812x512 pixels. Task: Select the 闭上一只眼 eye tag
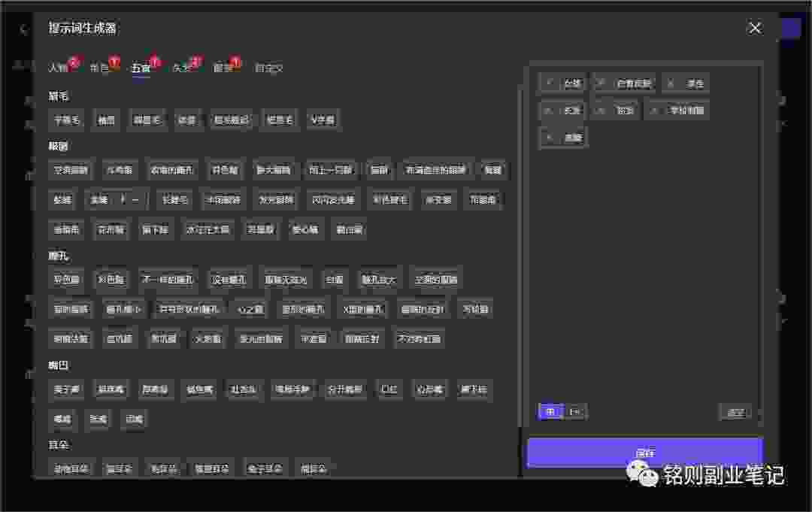330,170
